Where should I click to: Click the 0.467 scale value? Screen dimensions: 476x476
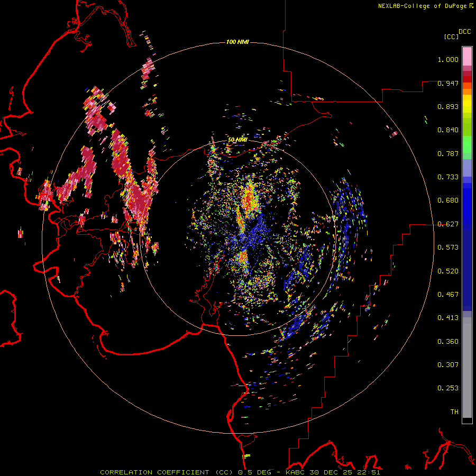pos(448,295)
